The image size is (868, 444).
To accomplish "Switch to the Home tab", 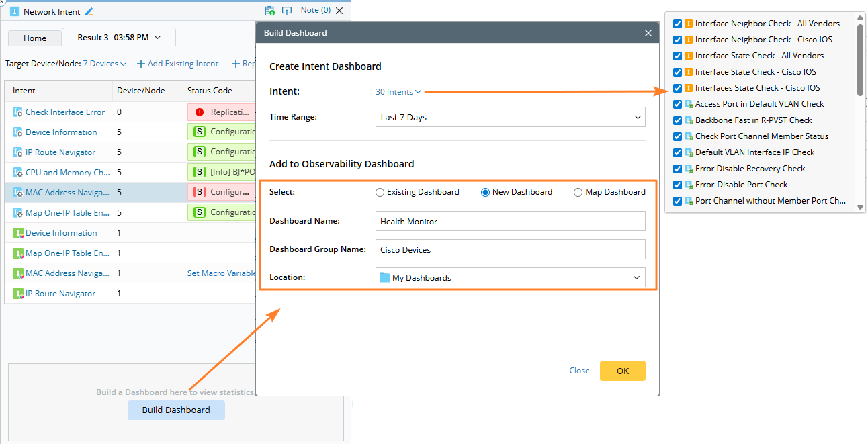I will pos(35,38).
